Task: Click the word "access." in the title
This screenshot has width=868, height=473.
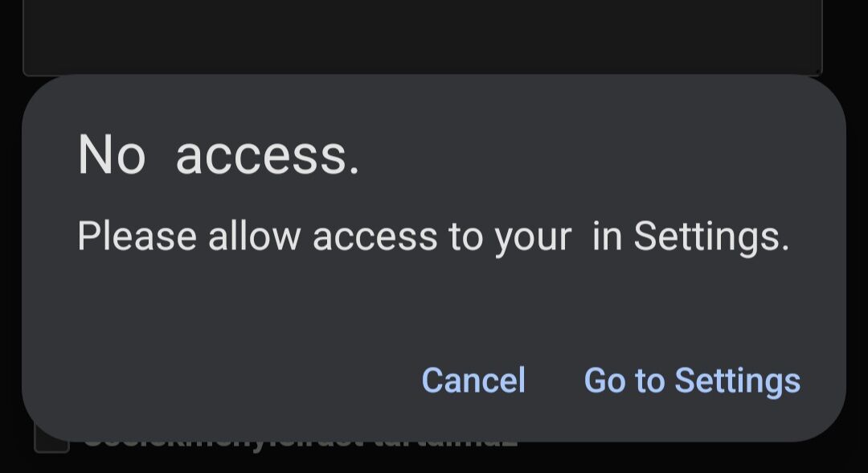Action: [x=267, y=154]
